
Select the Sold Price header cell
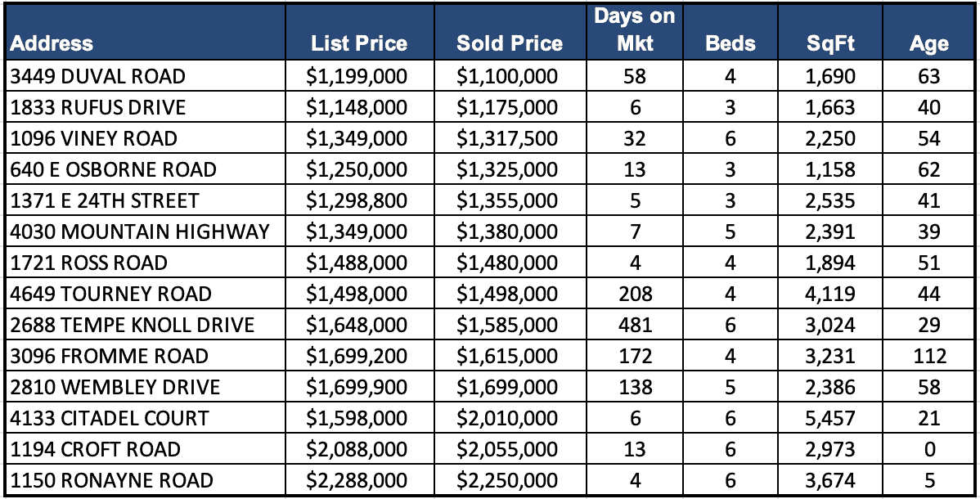pyautogui.click(x=509, y=43)
